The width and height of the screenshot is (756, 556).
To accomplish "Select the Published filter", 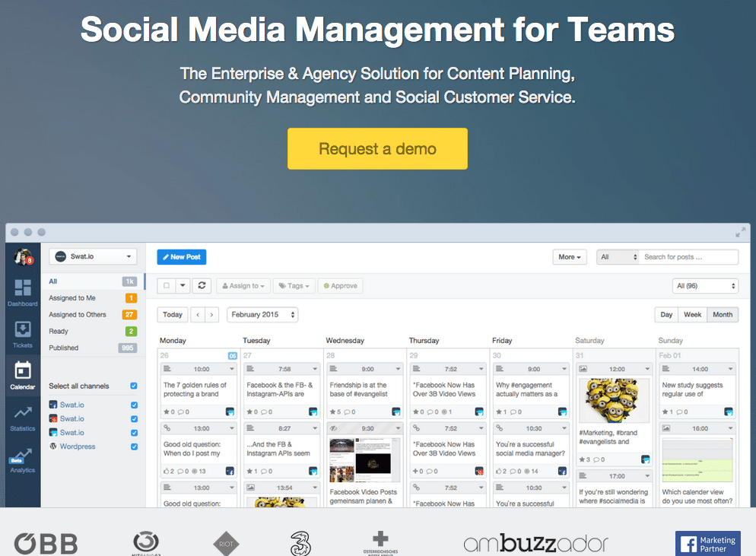I will pos(93,348).
